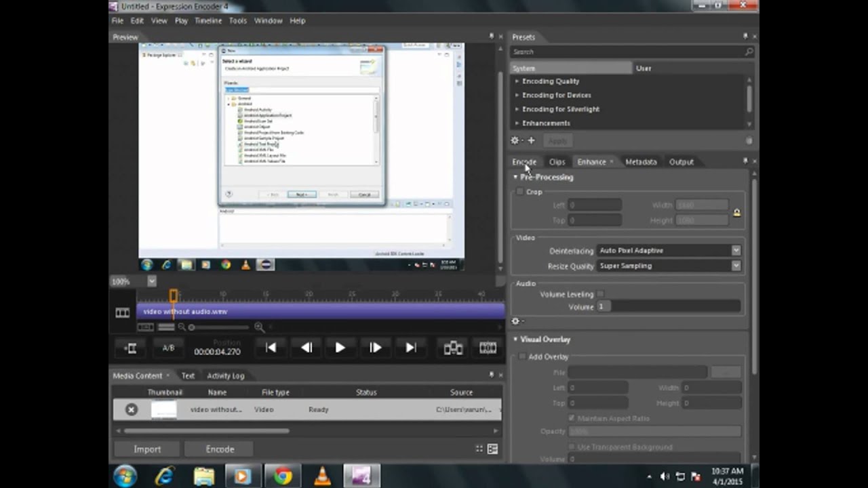Select the 'video without audio.wmv' timeline clip
Viewport: 868px width, 488px height.
pyautogui.click(x=321, y=312)
